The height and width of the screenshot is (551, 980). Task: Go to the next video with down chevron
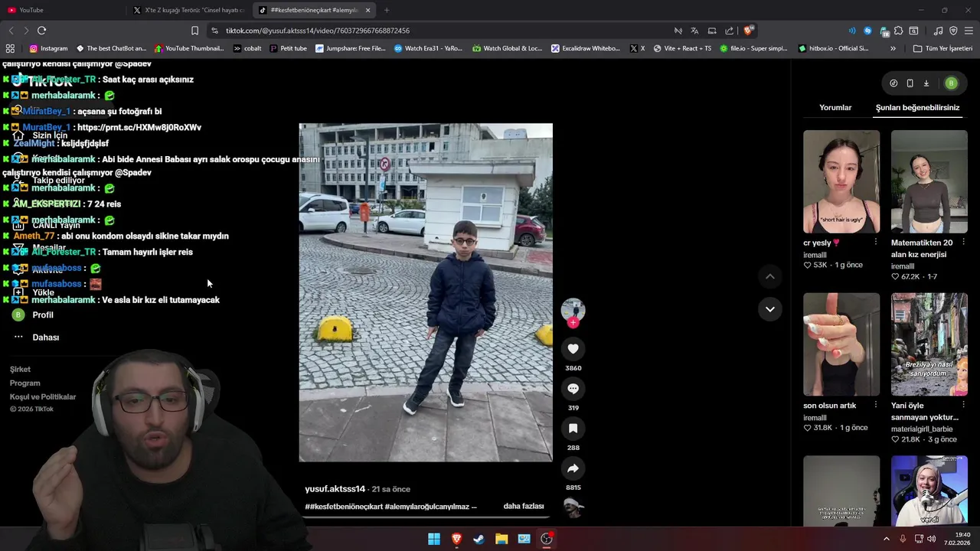tap(770, 309)
